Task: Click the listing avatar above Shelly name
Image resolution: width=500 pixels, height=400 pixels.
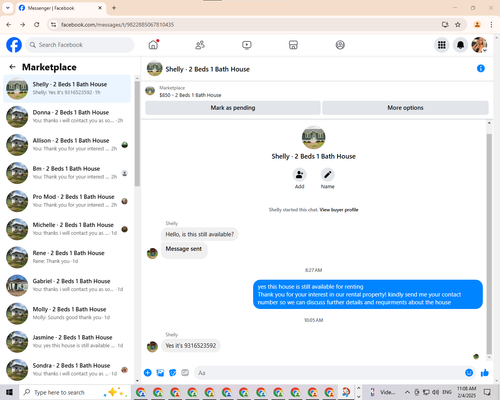Action: [313, 137]
